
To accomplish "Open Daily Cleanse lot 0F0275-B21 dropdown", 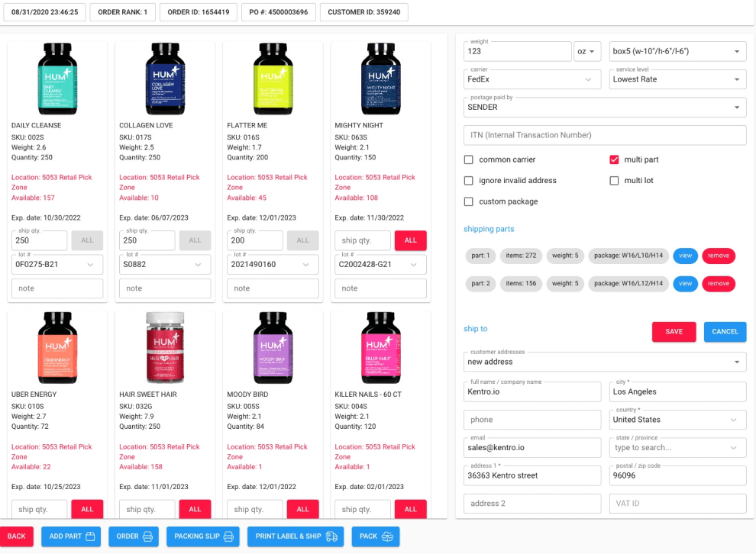I will click(57, 265).
